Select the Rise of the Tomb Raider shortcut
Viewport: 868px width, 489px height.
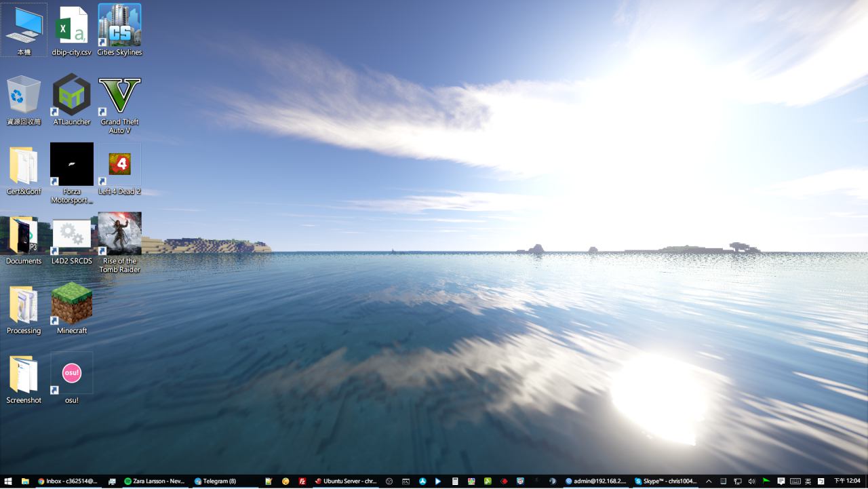(x=119, y=243)
